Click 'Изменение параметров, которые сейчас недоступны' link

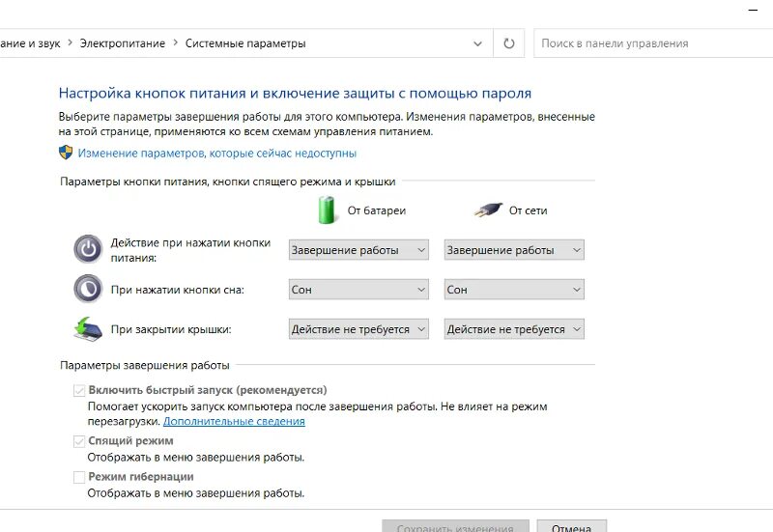(216, 154)
